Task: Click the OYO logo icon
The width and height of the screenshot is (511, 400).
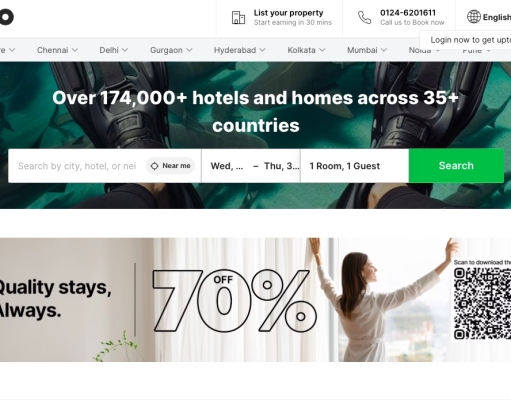Action: tap(6, 17)
